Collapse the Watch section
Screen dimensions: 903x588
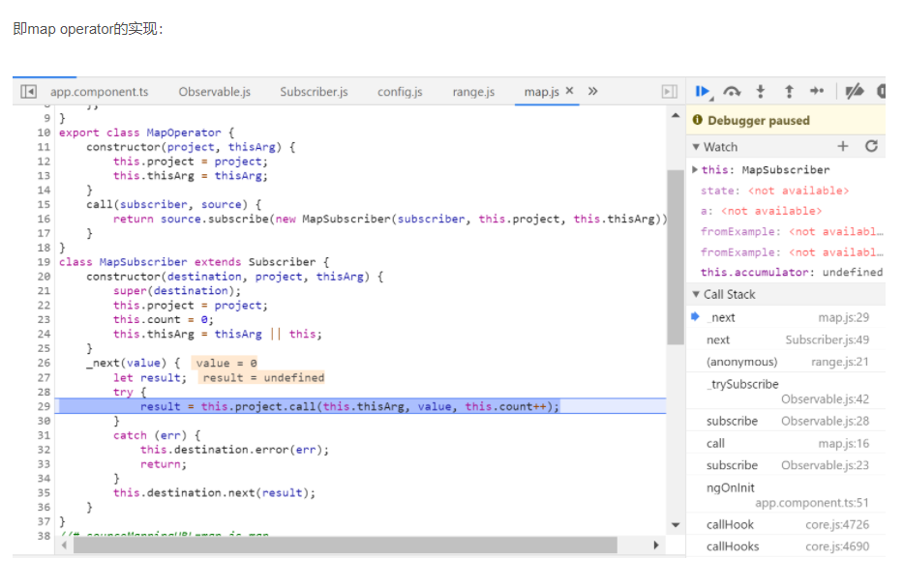[x=697, y=146]
